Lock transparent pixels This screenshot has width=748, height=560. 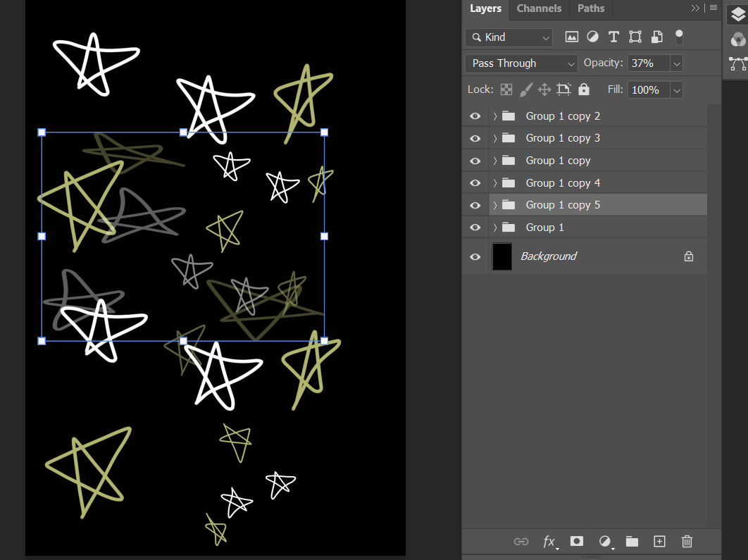click(506, 89)
